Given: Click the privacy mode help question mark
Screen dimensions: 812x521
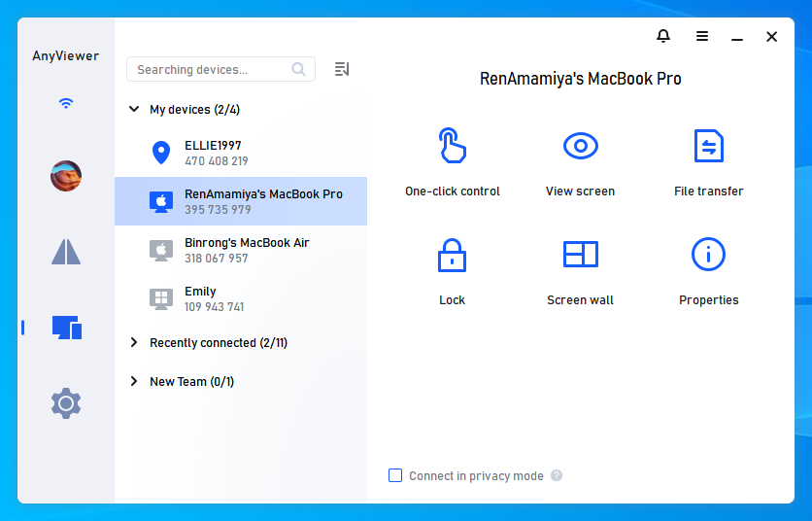Looking at the screenshot, I should (x=557, y=475).
